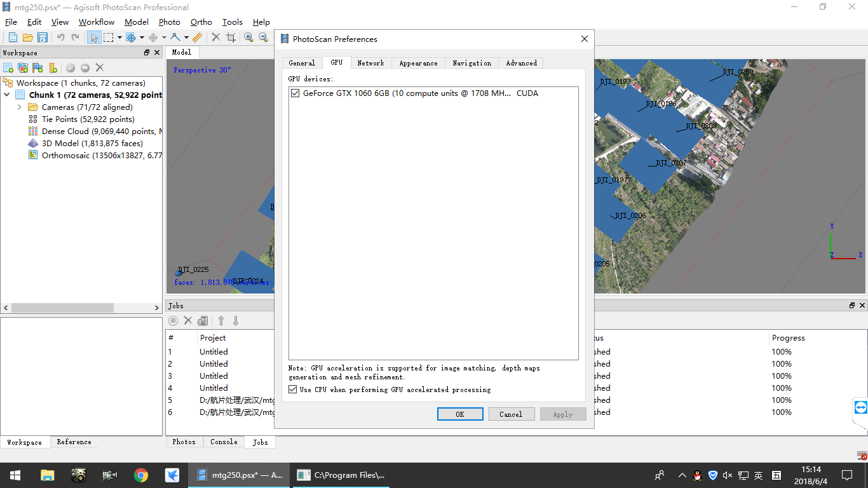Click the Delete selection X icon
Image resolution: width=868 pixels, height=488 pixels.
pyautogui.click(x=216, y=37)
